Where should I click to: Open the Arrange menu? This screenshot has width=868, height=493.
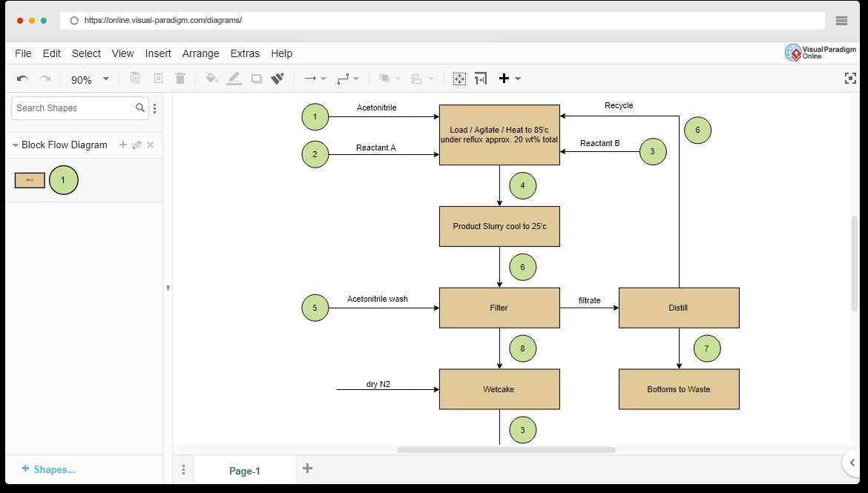pyautogui.click(x=200, y=53)
